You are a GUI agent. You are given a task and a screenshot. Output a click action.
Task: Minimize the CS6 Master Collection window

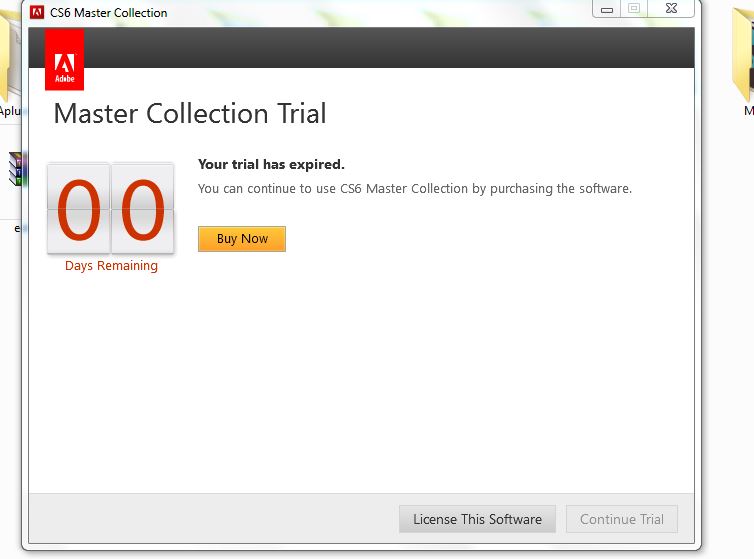[607, 9]
